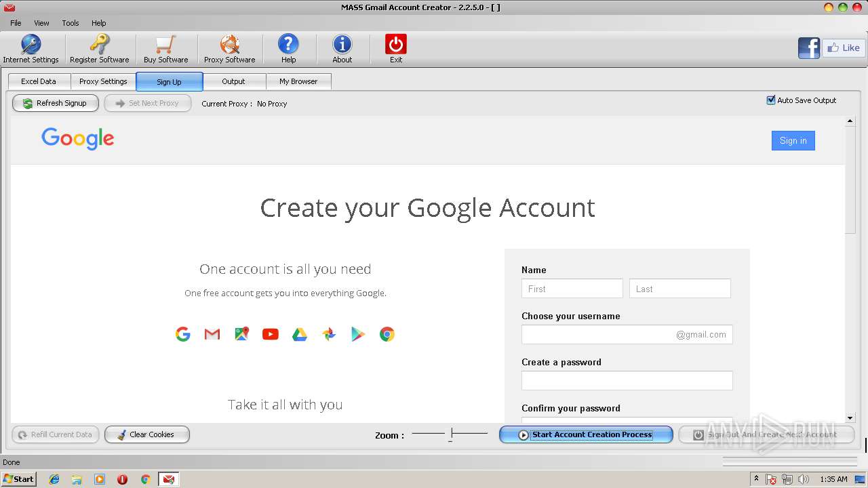The height and width of the screenshot is (488, 868).
Task: Click the Facebook Like button
Action: click(844, 48)
